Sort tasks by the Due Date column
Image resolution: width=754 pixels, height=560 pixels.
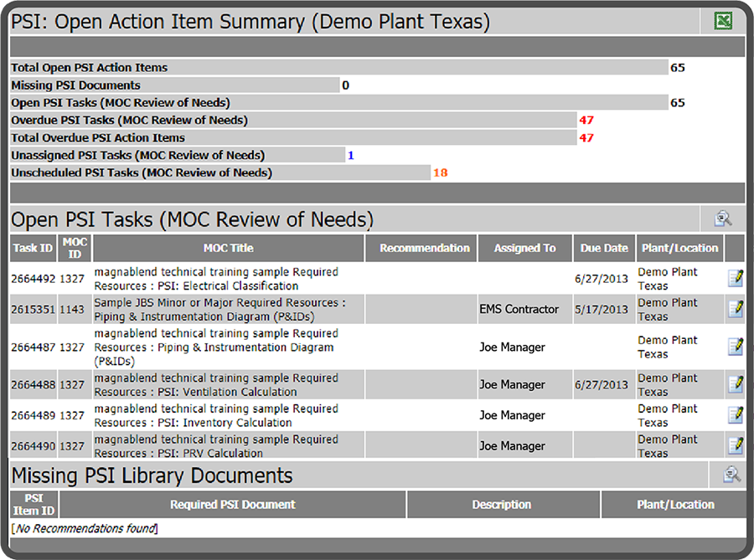(x=604, y=247)
